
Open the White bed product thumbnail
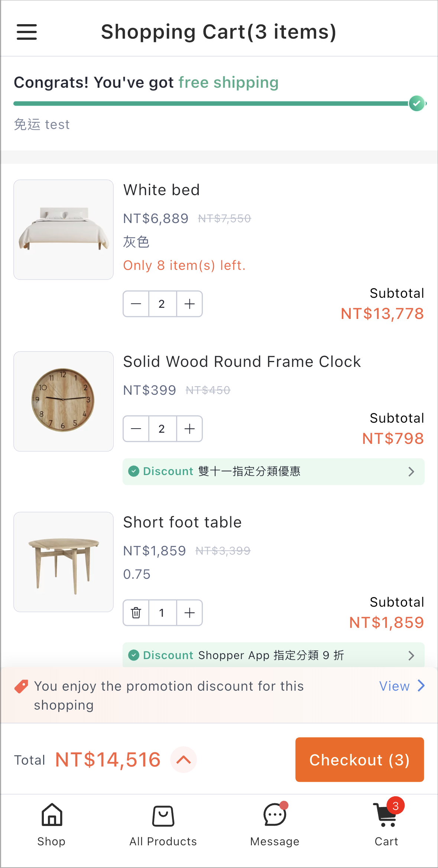pyautogui.click(x=64, y=230)
